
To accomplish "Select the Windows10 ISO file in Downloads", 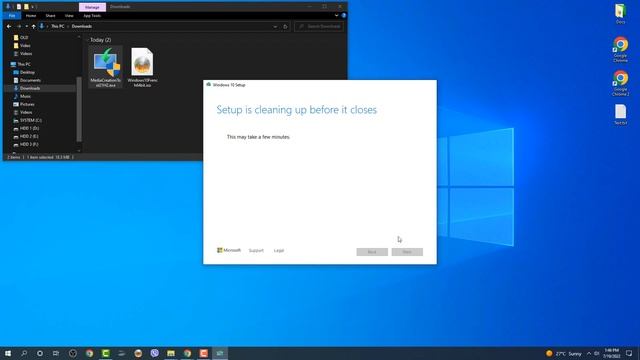I will click(x=142, y=67).
